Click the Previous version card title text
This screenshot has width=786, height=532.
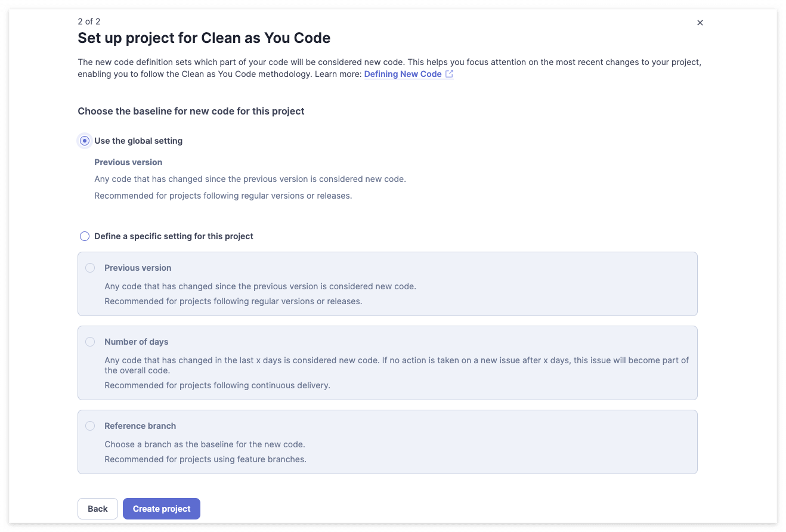[x=138, y=268]
